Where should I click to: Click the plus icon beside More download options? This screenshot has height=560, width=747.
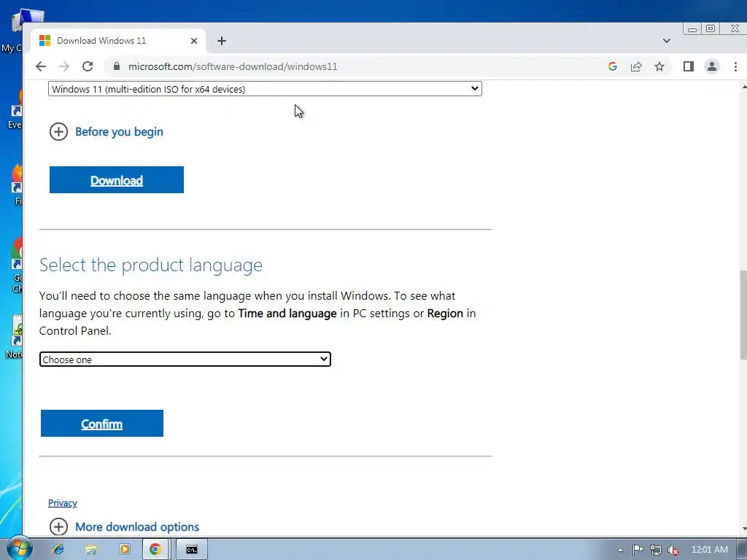(58, 526)
